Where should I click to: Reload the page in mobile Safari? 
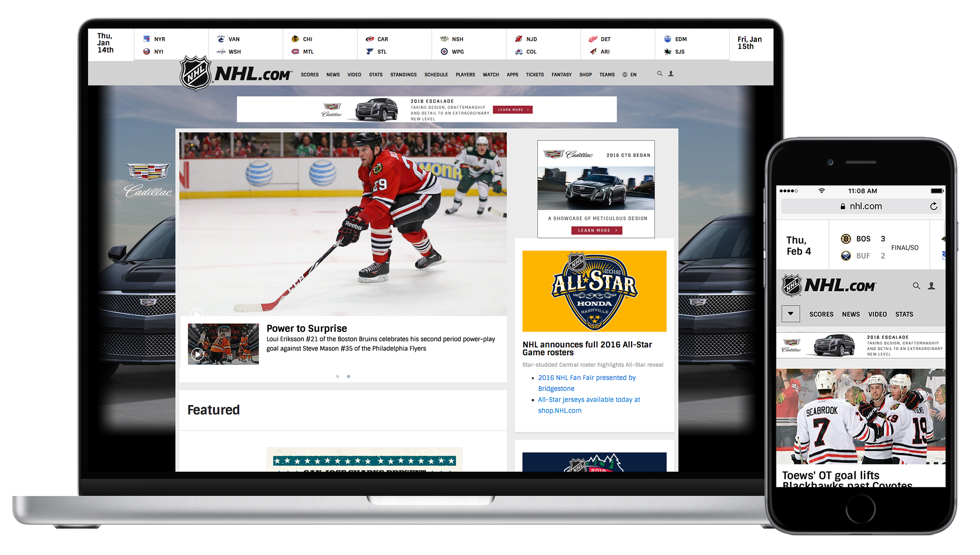click(934, 206)
